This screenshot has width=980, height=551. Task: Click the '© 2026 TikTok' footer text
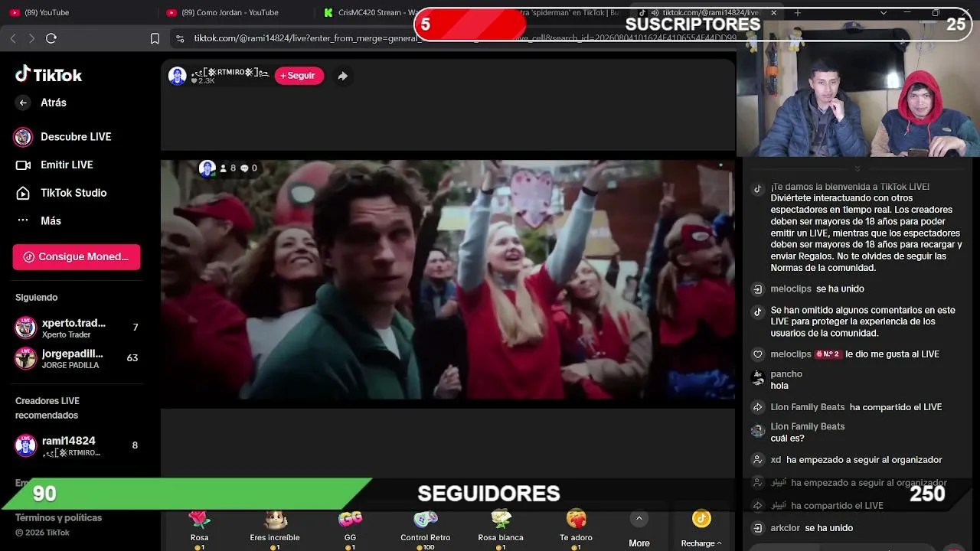tap(42, 533)
